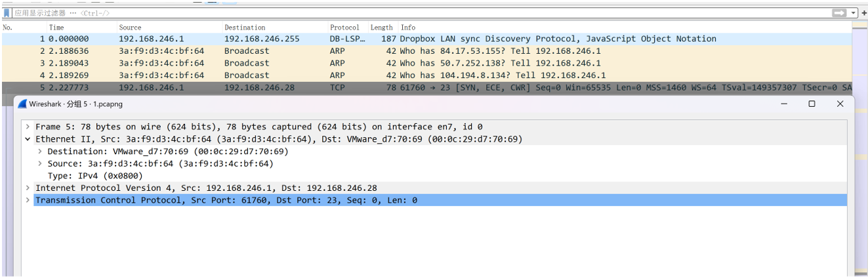Click the plus icon to add filter button

[864, 13]
